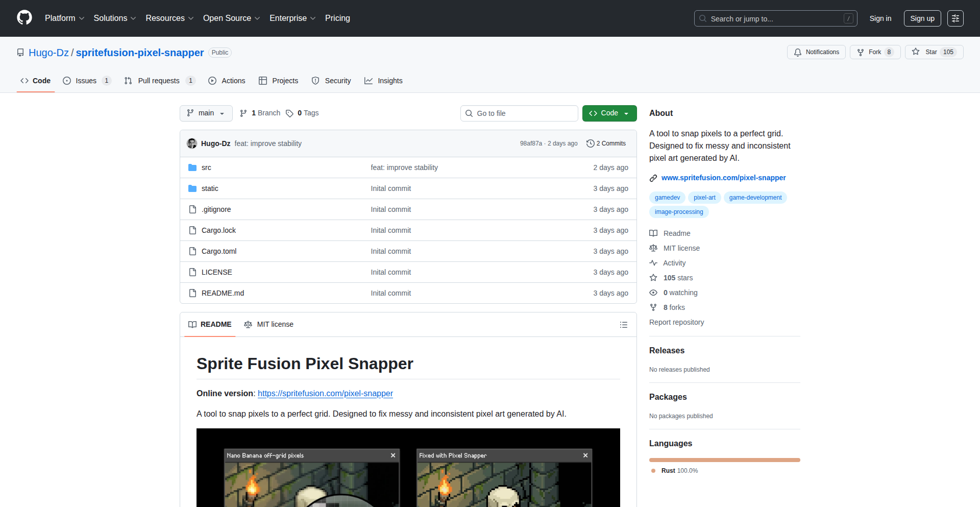Select the README tab in file viewer
The image size is (980, 507).
210,324
